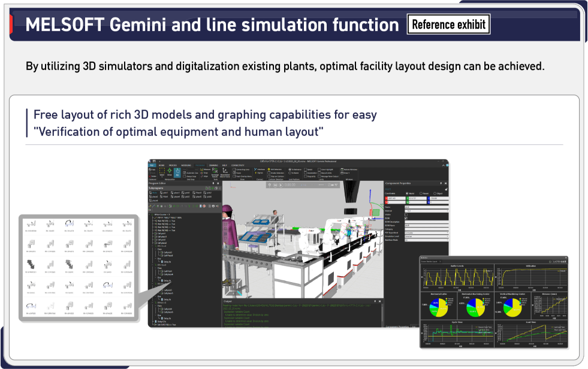Click the Select tool in the ribbon

[x=161, y=172]
